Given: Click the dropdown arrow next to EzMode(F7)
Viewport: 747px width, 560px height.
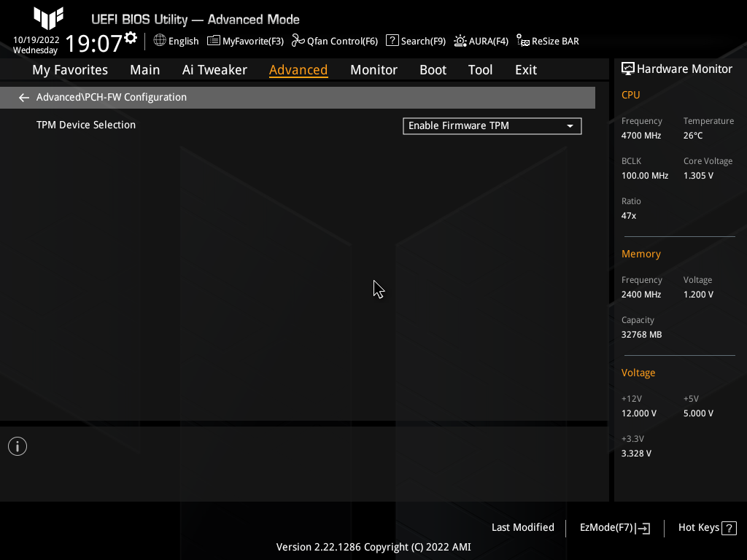Looking at the screenshot, I should (x=644, y=527).
